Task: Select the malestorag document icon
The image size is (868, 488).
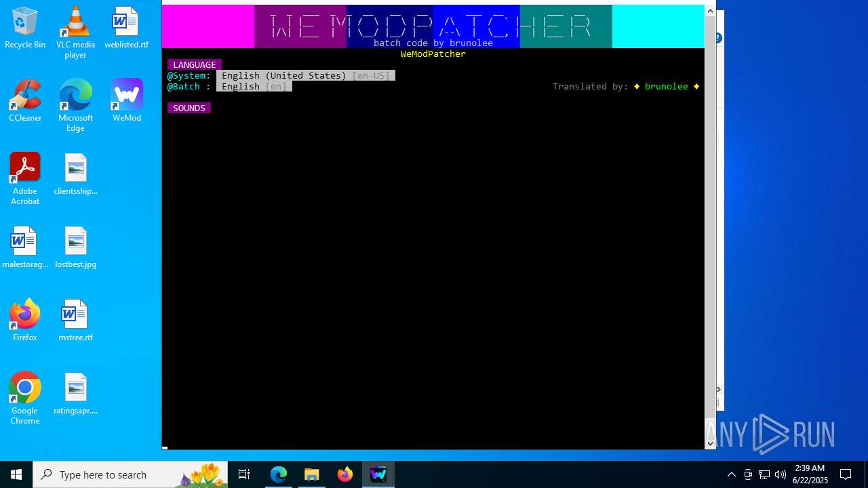Action: [x=25, y=248]
